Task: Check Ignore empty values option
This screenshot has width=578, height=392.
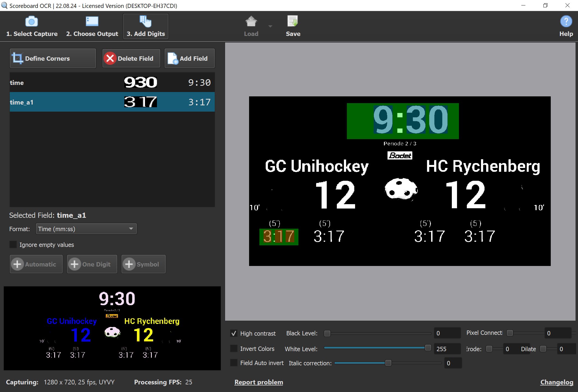Action: tap(13, 244)
